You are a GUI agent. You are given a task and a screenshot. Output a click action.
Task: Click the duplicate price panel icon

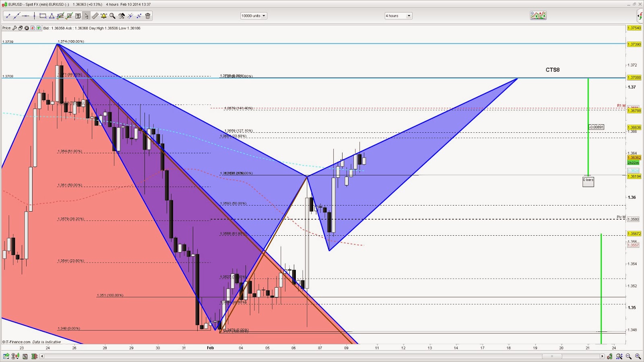(x=21, y=28)
